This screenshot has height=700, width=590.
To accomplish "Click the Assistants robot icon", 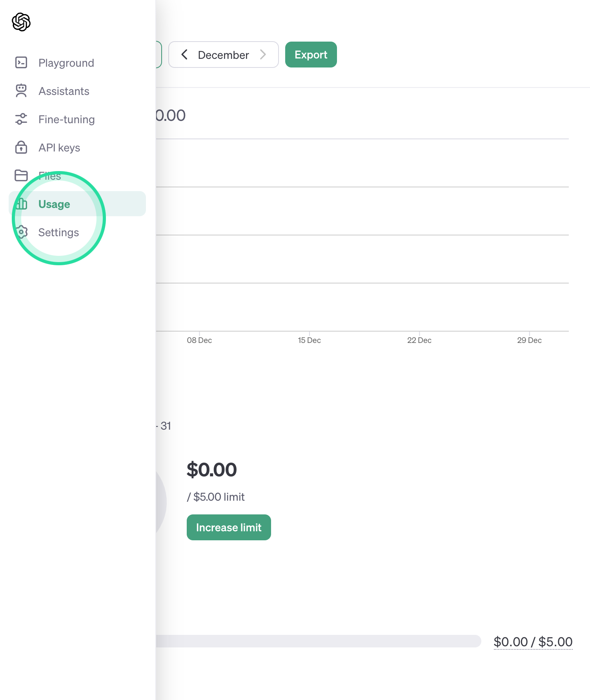I will tap(21, 91).
